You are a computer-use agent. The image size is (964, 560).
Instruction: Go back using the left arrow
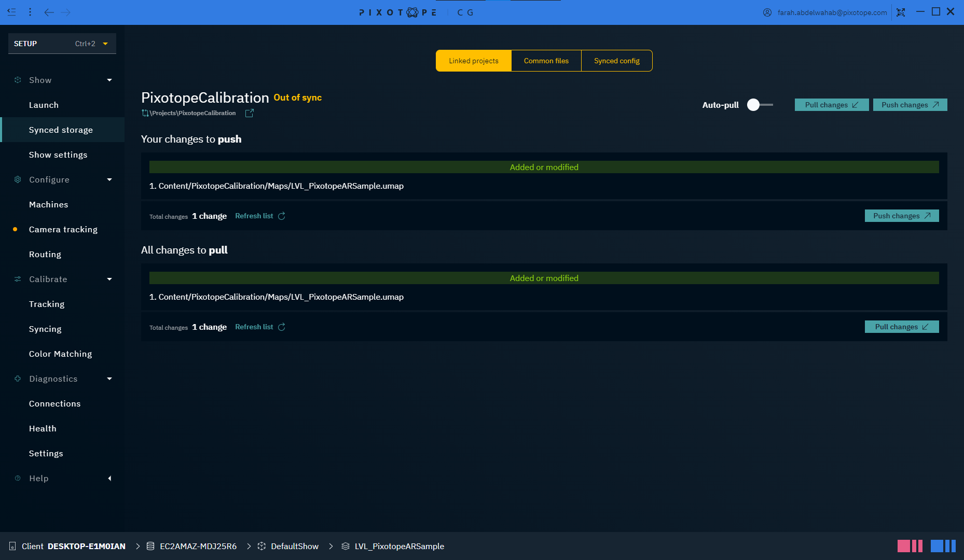pyautogui.click(x=49, y=12)
